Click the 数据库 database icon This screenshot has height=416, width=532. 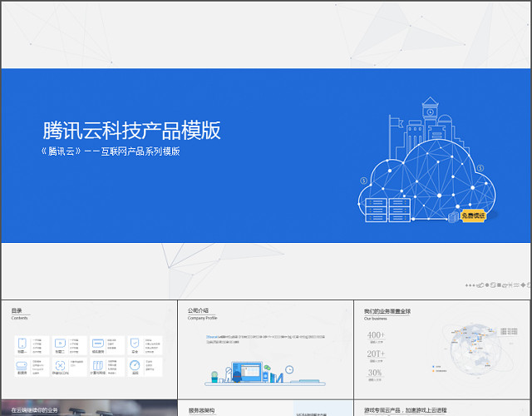tap(22, 366)
